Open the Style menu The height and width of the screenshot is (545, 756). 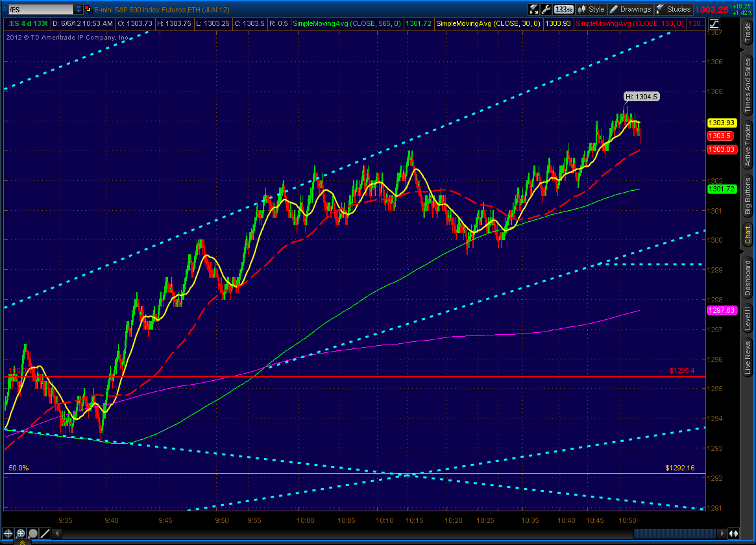tap(591, 9)
